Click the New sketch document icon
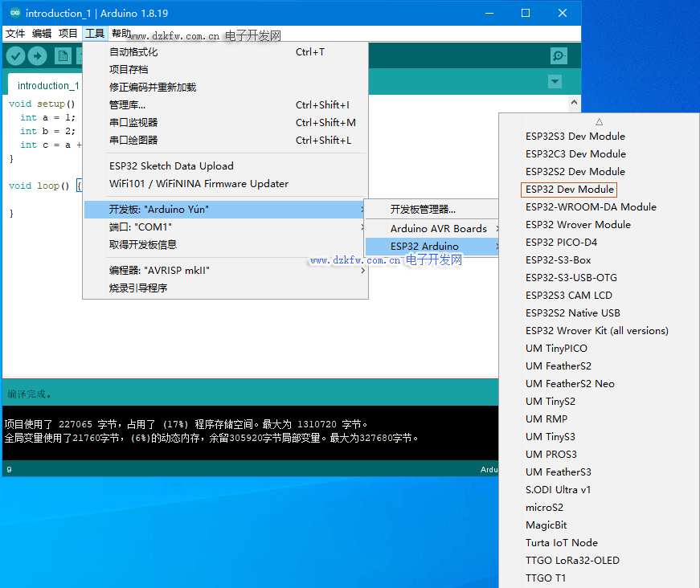 coord(63,55)
